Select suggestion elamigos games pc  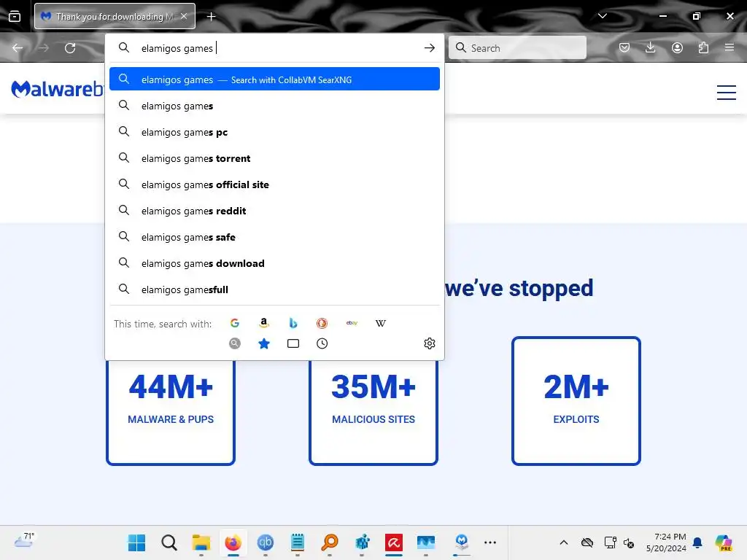point(274,132)
